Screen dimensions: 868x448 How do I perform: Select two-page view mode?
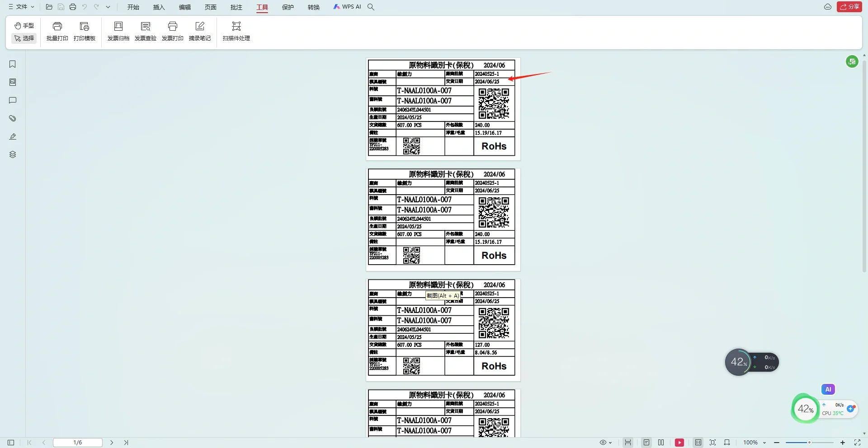(661, 443)
